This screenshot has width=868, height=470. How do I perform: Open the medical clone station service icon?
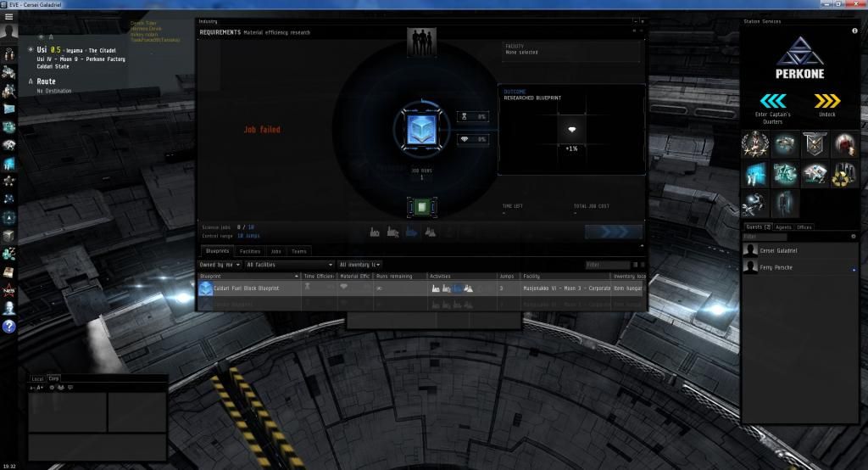pos(845,145)
